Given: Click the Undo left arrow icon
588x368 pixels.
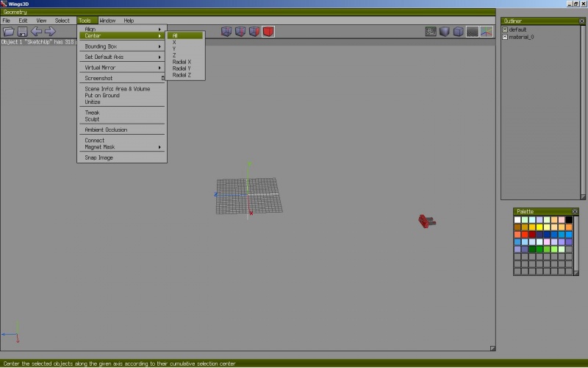Looking at the screenshot, I should pyautogui.click(x=36, y=32).
